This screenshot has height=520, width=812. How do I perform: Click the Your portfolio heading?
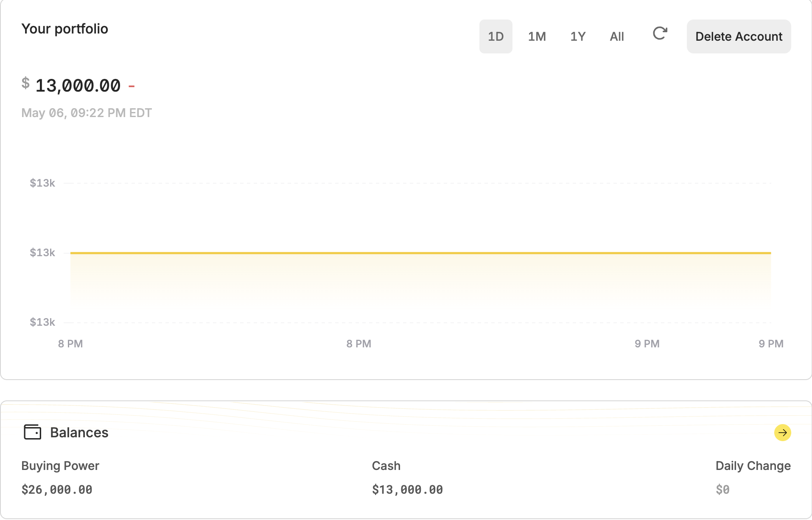coord(65,29)
